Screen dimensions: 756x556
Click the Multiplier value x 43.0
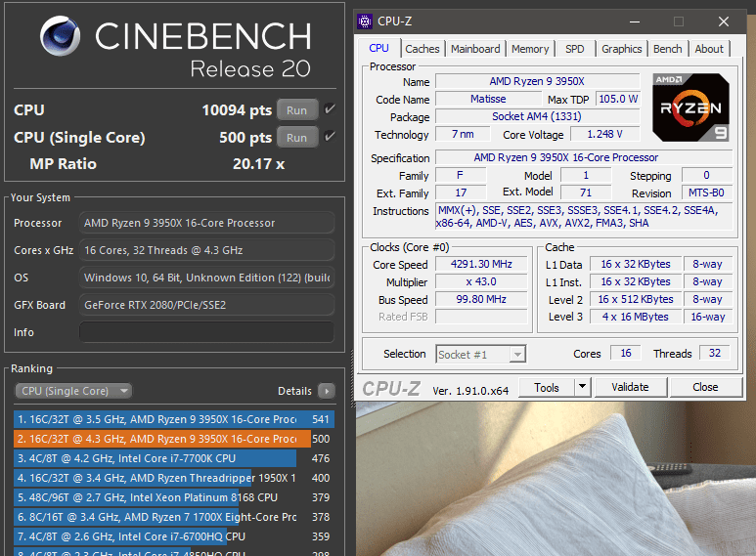click(481, 281)
